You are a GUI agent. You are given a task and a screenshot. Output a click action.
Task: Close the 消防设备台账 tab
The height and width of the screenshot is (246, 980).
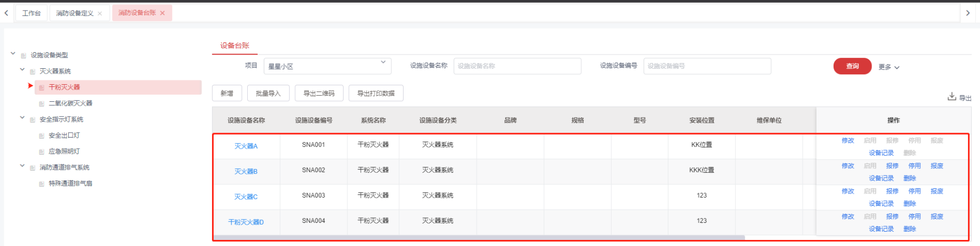point(162,13)
